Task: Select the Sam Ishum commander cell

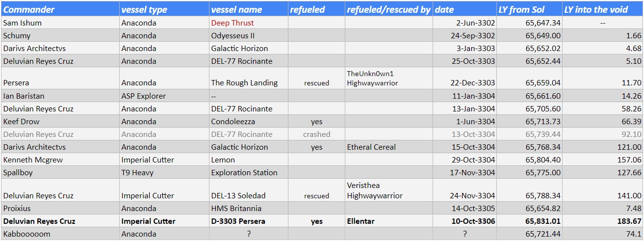Action: point(60,23)
